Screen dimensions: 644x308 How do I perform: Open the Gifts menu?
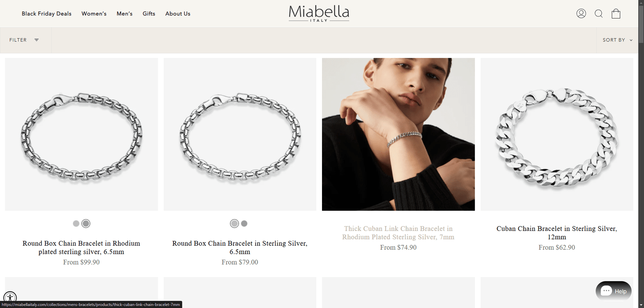pyautogui.click(x=149, y=14)
